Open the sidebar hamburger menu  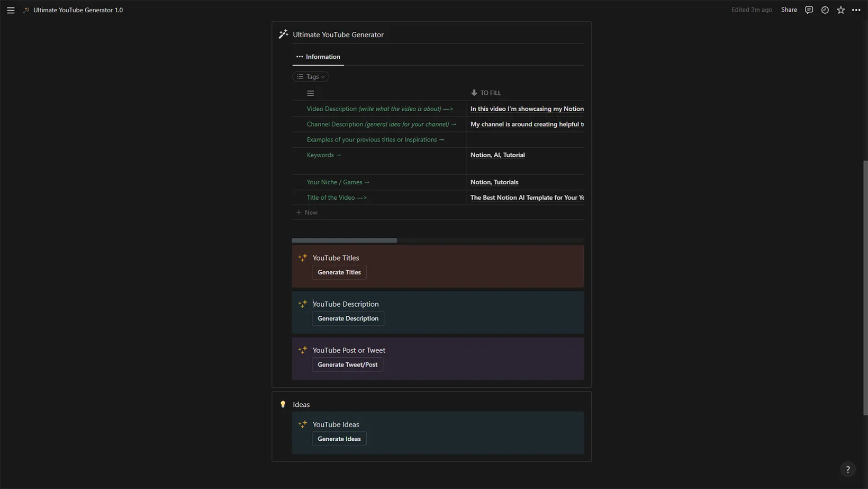tap(11, 10)
